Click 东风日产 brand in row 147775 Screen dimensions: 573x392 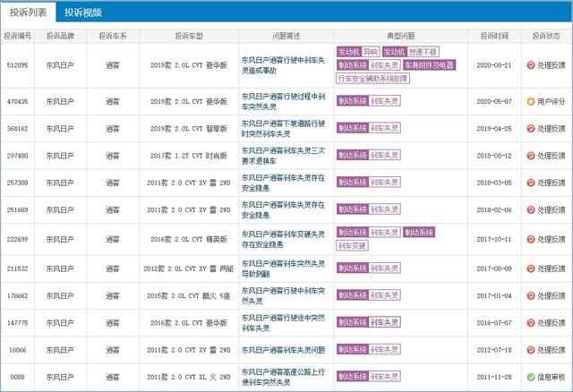(x=60, y=323)
